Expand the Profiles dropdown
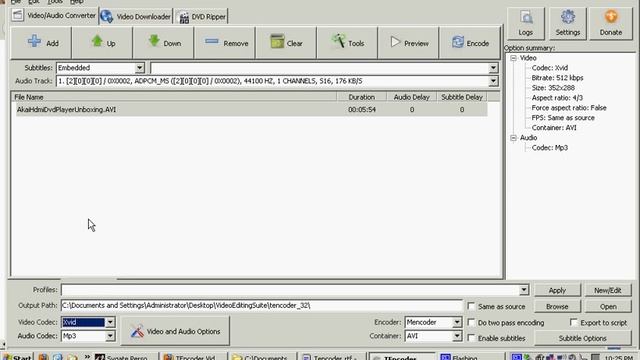The image size is (640, 360). [x=524, y=290]
